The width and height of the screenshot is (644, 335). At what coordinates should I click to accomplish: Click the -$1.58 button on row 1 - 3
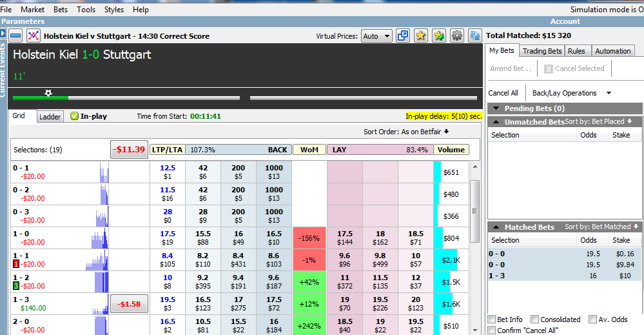130,304
